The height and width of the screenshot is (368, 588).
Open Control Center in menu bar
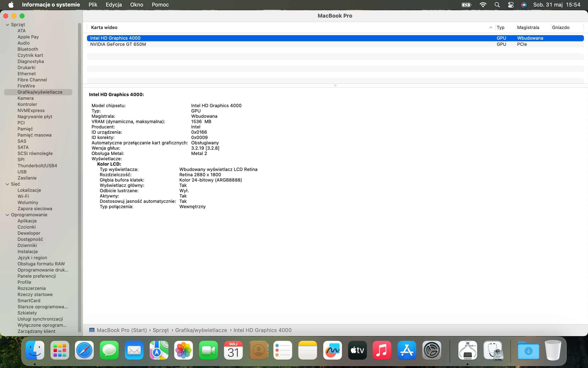pyautogui.click(x=511, y=5)
